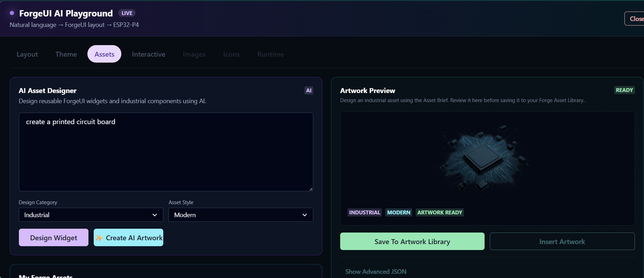Viewport: 644px width, 278px height.
Task: Click the READY status badge
Action: [624, 90]
